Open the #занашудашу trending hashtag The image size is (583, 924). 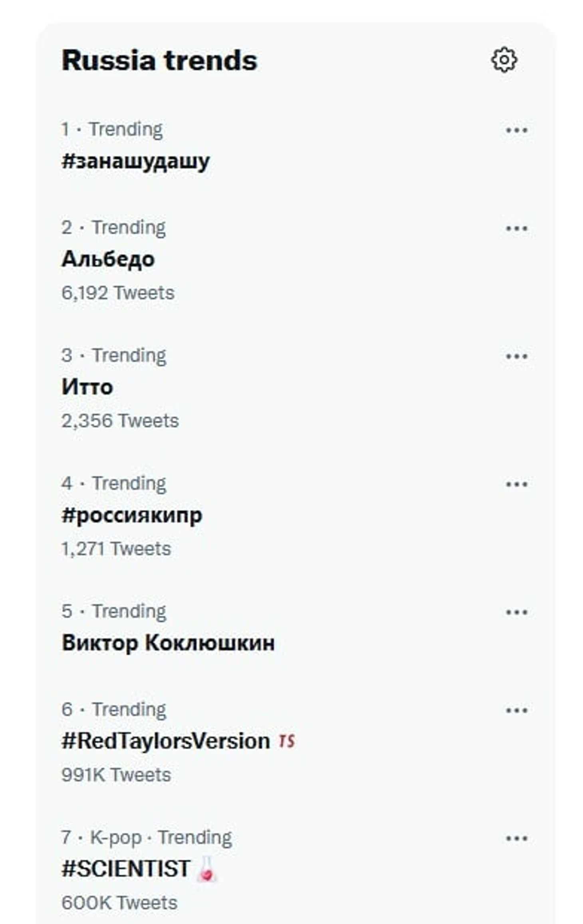coord(135,162)
